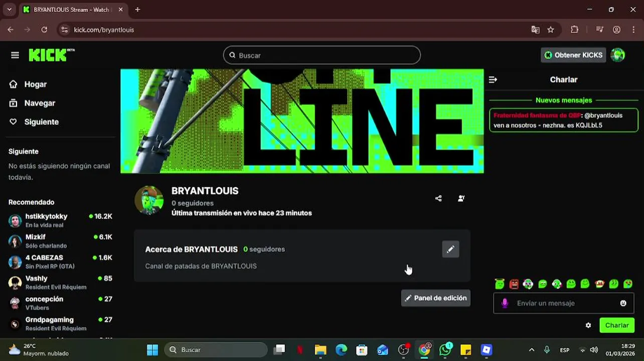Open Roblox from taskbar

(487, 349)
